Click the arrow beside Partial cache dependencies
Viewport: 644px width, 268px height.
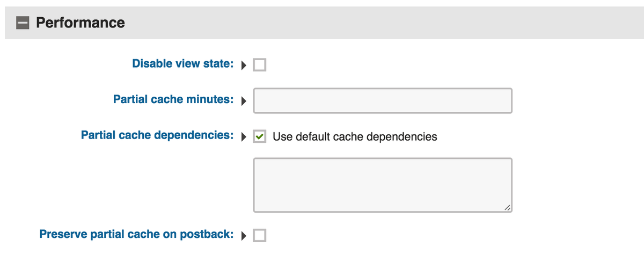(244, 136)
